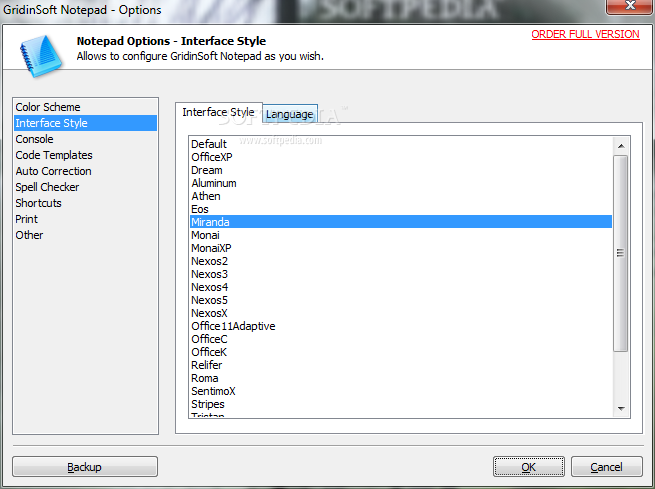Open Other options category
Image resolution: width=655 pixels, height=489 pixels.
pyautogui.click(x=85, y=235)
